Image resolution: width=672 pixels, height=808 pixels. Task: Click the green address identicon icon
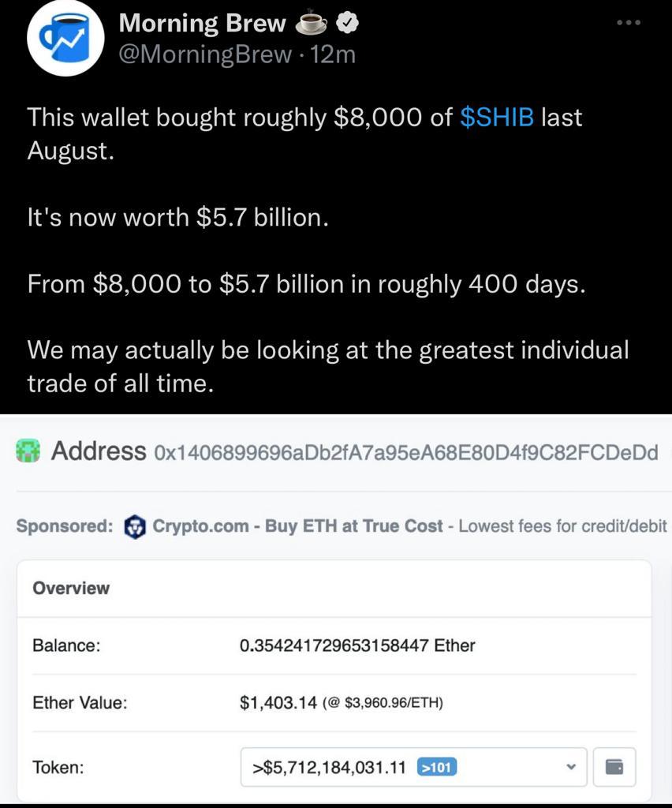click(28, 452)
